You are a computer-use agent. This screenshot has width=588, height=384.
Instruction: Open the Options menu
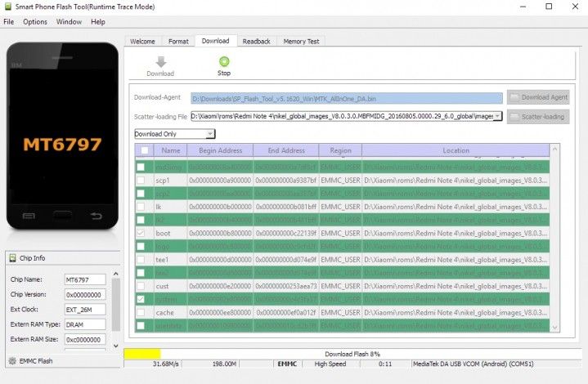coord(35,22)
